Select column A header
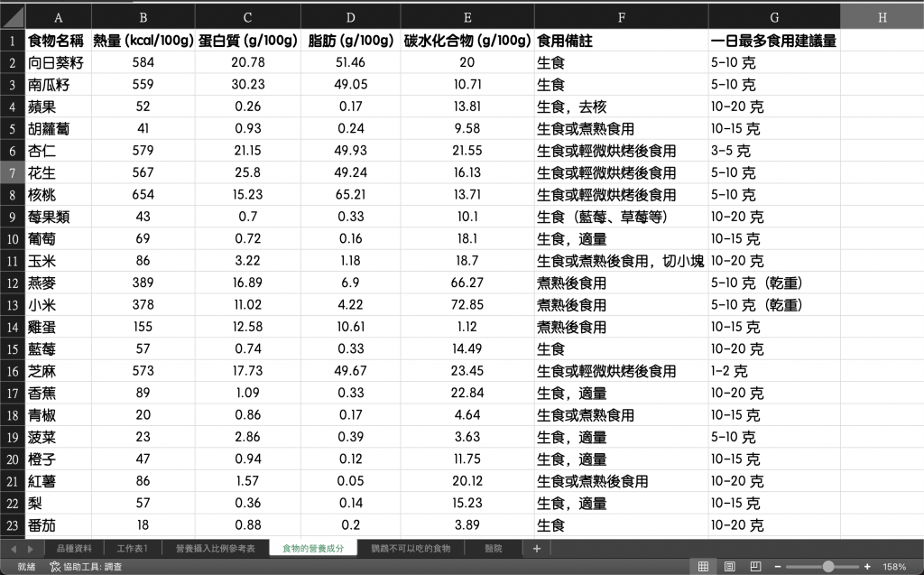924x575 pixels. tap(59, 17)
